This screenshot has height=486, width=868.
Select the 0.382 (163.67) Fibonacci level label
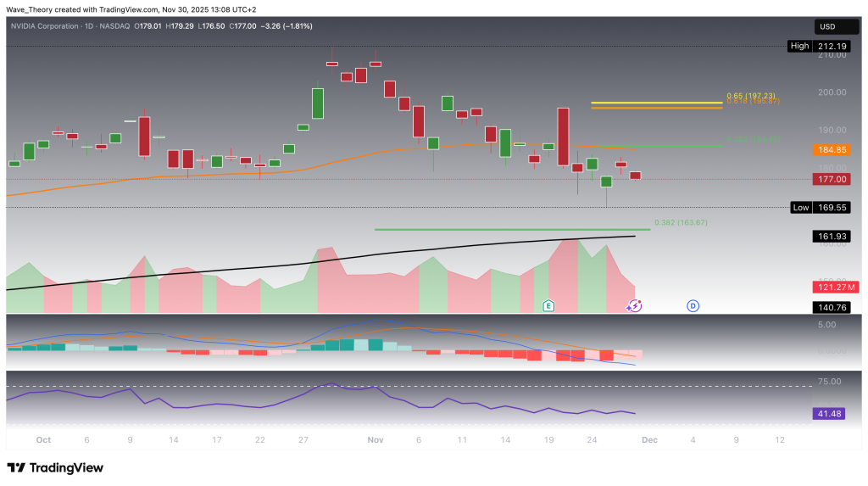click(681, 222)
